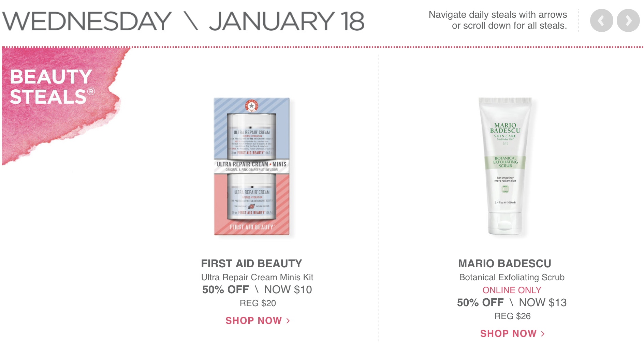Click the First Aid Beauty brand name
The height and width of the screenshot is (343, 644).
coord(252,264)
